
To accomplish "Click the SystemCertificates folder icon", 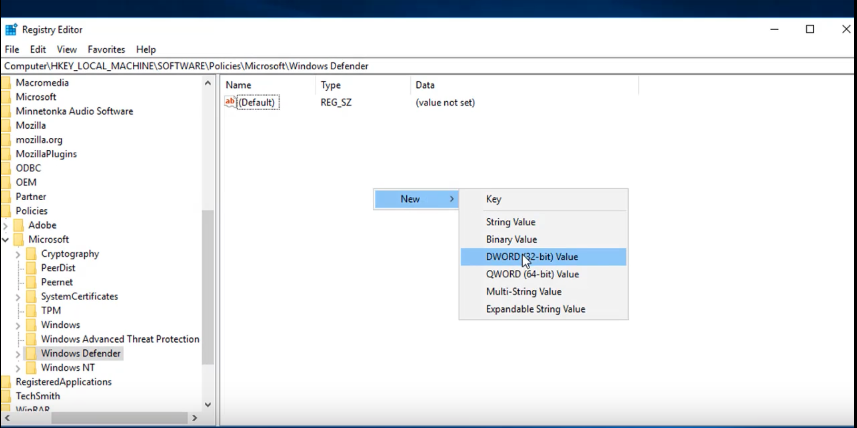I will (x=31, y=296).
